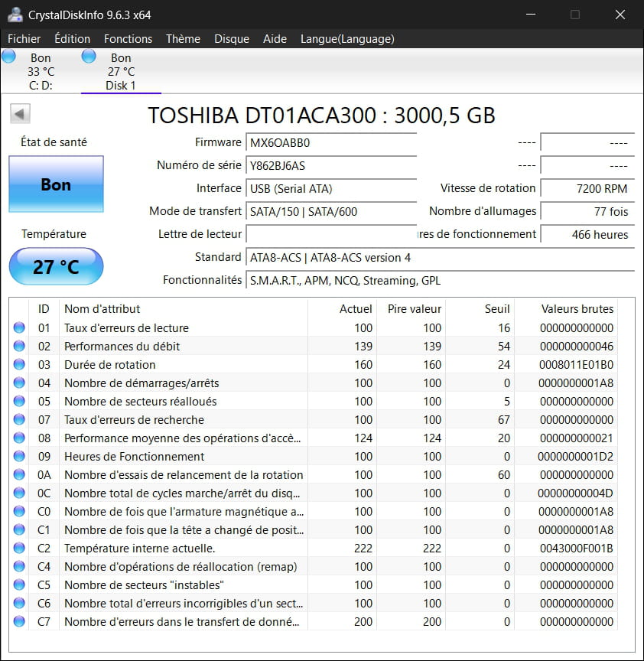Click the previous disk arrow button
The height and width of the screenshot is (661, 644).
tap(20, 115)
